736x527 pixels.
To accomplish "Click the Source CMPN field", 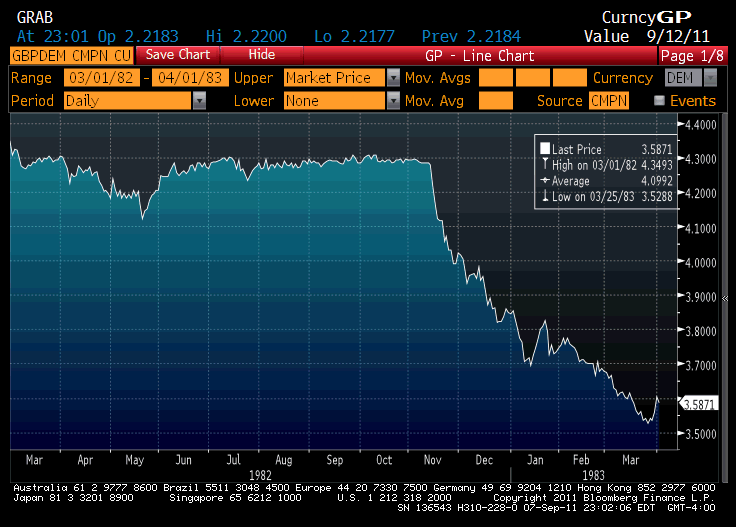I will point(608,100).
